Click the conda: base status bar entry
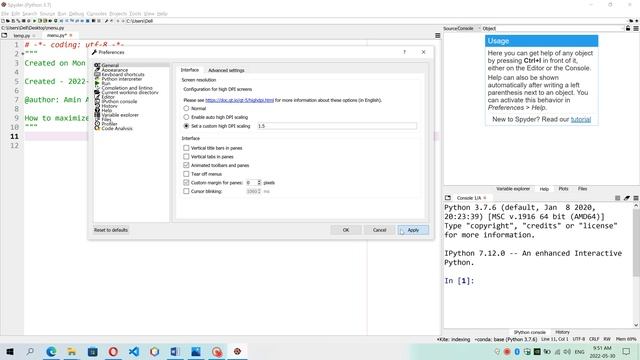 pyautogui.click(x=506, y=339)
